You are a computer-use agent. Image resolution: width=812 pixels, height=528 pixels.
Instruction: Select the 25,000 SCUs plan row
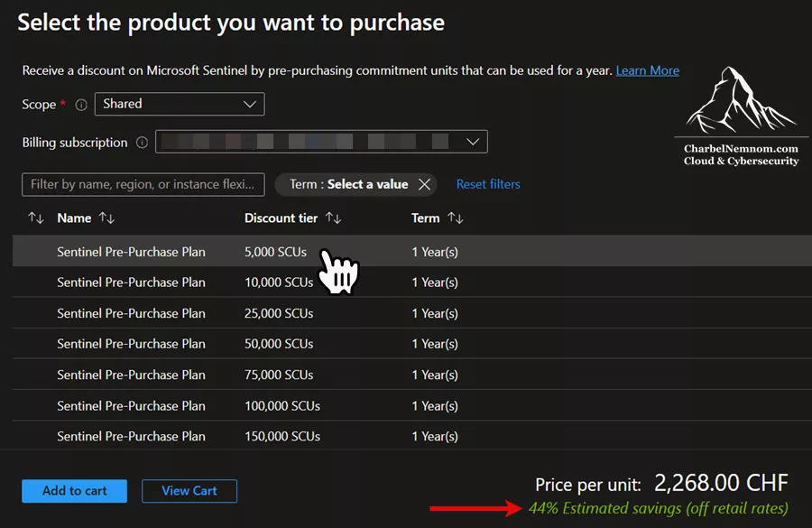click(412, 313)
